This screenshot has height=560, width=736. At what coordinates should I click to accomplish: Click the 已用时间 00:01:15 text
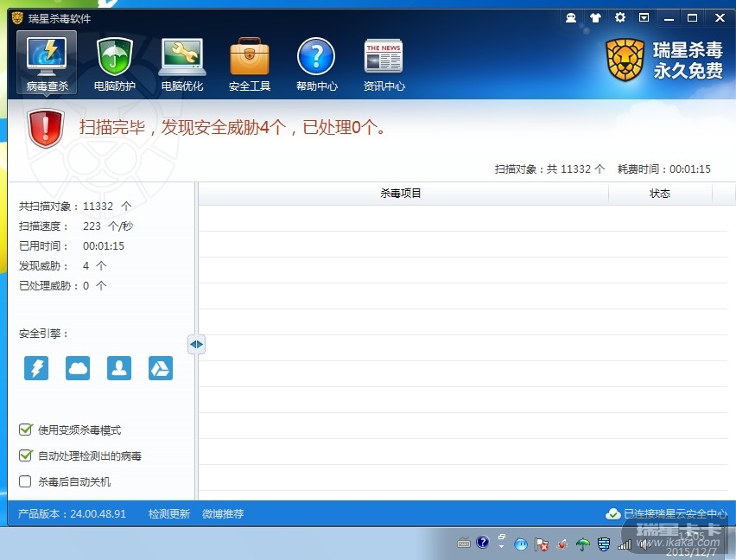(72, 246)
